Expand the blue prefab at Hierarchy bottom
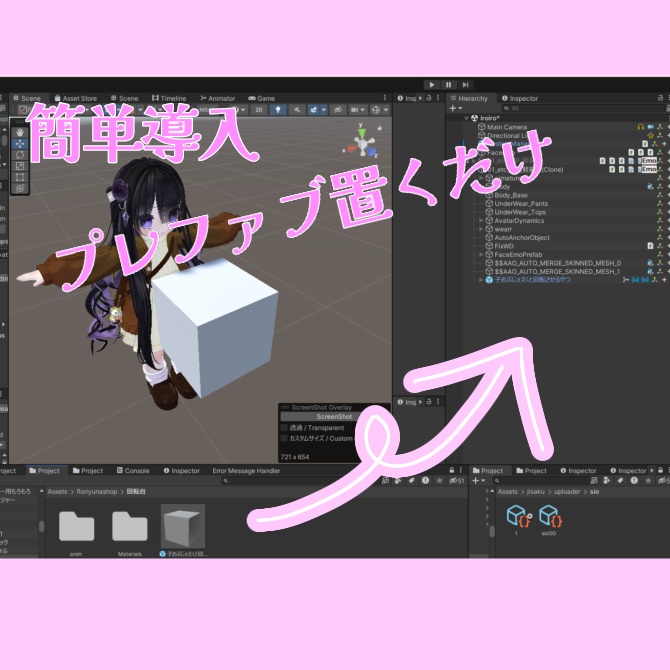This screenshot has height=670, width=670. [x=481, y=280]
